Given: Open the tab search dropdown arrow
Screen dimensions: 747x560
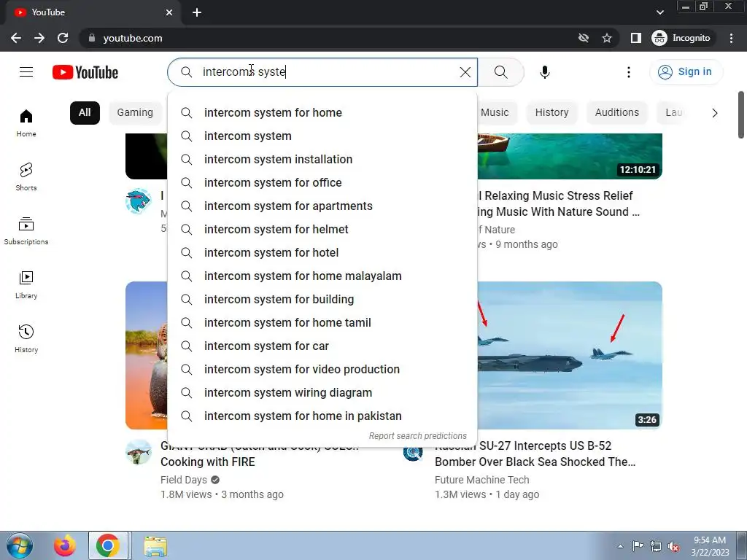Looking at the screenshot, I should point(659,12).
